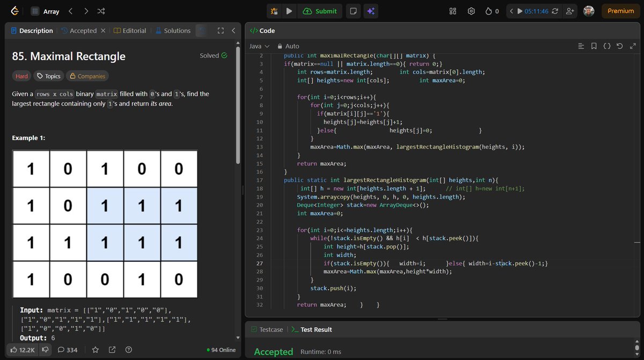Open settings gear icon
Viewport: 644px width, 360px height.
(x=471, y=11)
